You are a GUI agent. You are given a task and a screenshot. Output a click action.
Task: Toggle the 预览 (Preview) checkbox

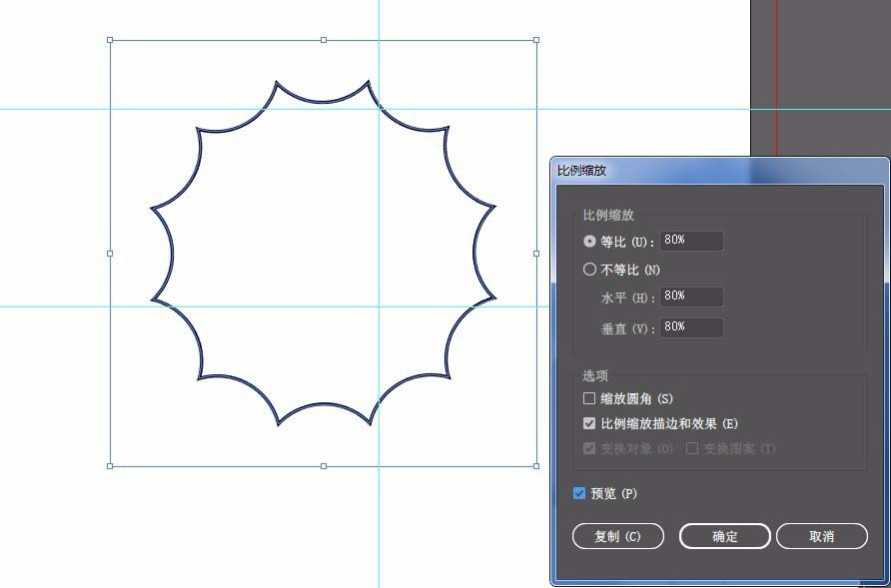coord(579,493)
